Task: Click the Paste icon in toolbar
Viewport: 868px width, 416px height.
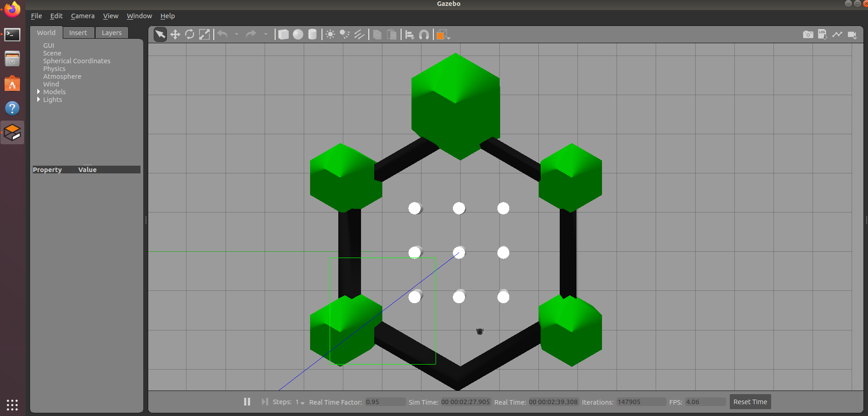Action: (391, 35)
